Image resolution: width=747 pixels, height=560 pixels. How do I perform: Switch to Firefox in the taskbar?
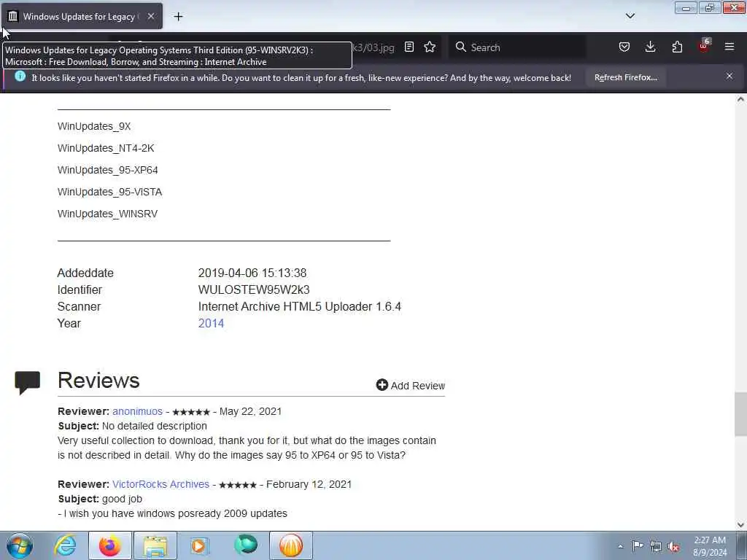pos(110,545)
